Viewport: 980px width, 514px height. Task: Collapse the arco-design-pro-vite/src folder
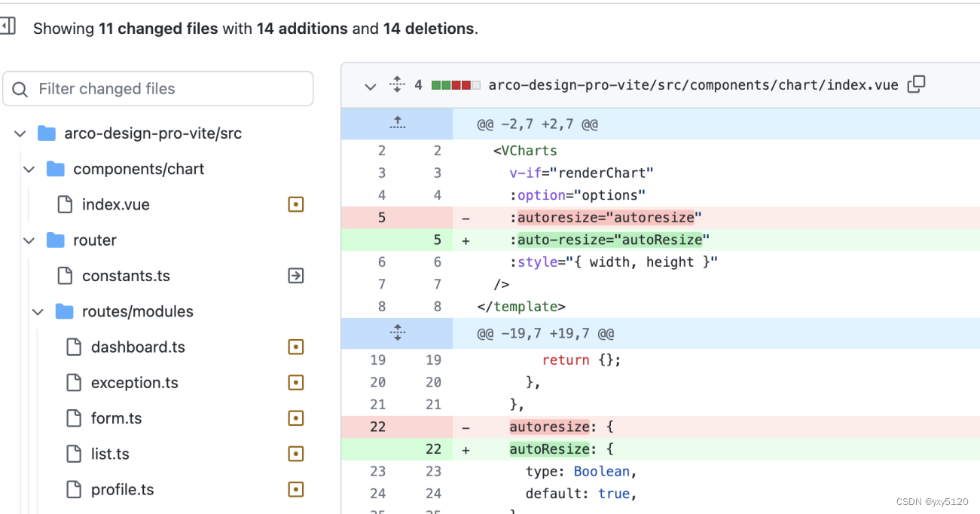tap(20, 133)
